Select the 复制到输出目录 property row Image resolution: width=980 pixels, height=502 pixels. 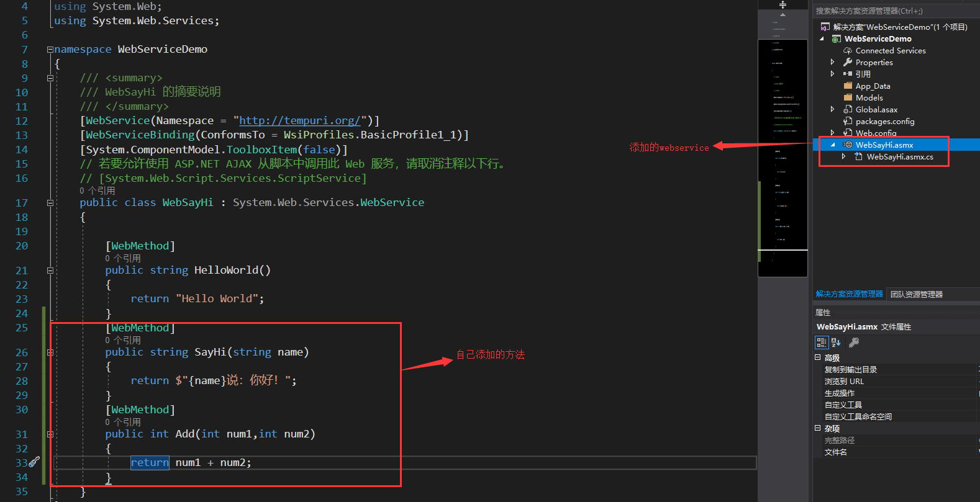pyautogui.click(x=897, y=369)
